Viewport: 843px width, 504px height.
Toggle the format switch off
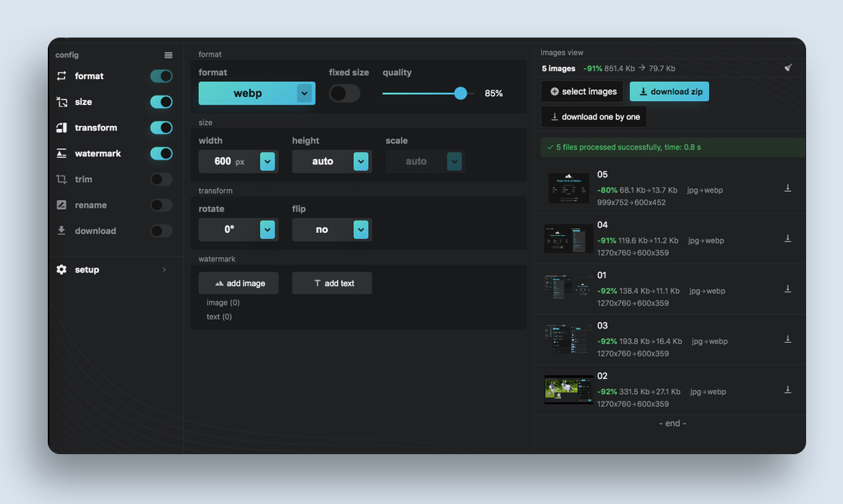click(x=161, y=76)
